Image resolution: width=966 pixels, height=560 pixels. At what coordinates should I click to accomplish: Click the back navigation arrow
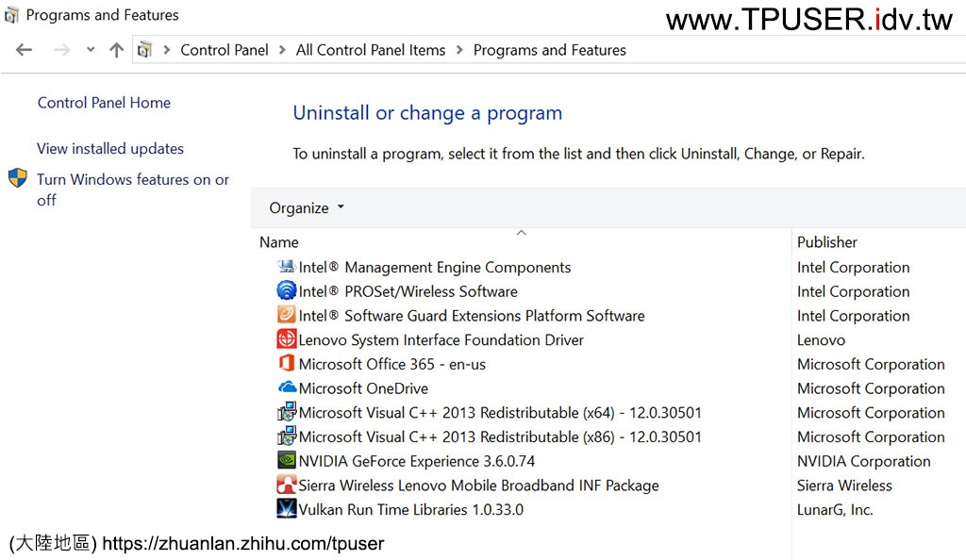[25, 50]
